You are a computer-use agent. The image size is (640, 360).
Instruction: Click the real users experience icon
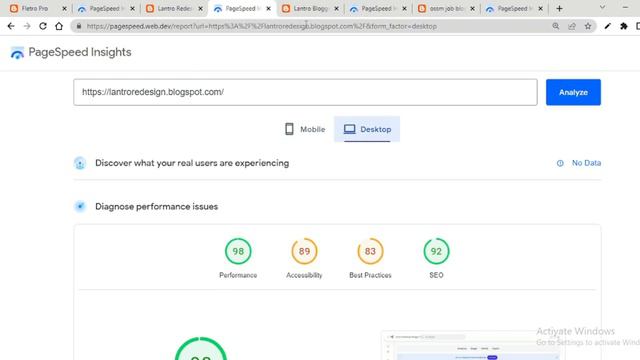(80, 163)
